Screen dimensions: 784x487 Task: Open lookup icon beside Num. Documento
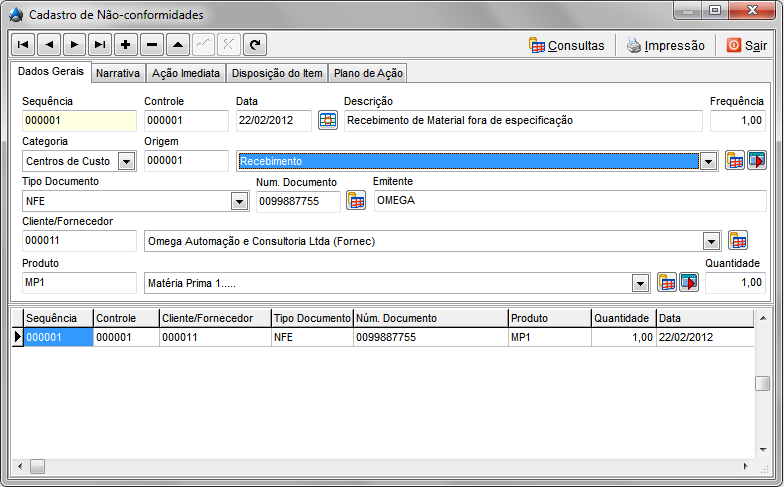(x=356, y=201)
